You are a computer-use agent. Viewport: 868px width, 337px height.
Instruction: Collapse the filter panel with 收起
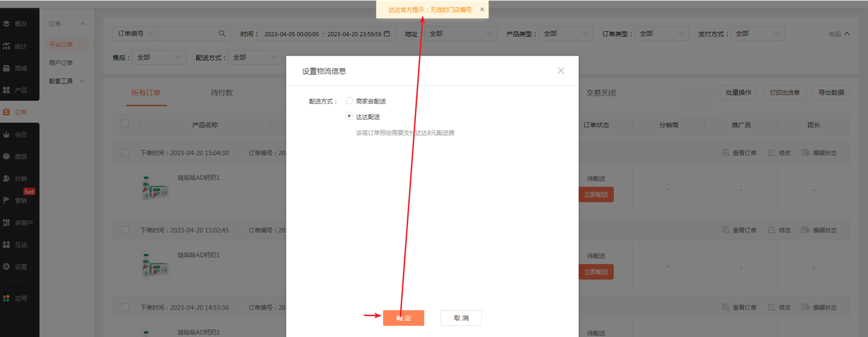839,34
